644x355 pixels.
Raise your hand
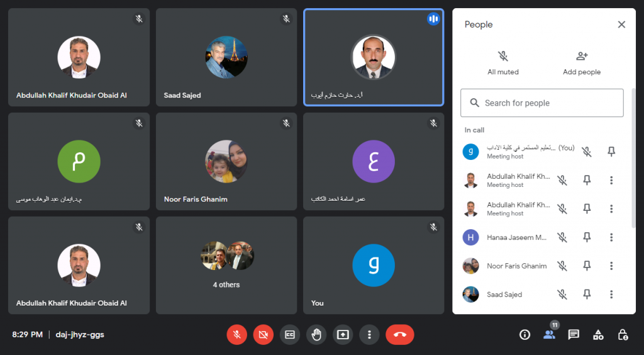[316, 334]
